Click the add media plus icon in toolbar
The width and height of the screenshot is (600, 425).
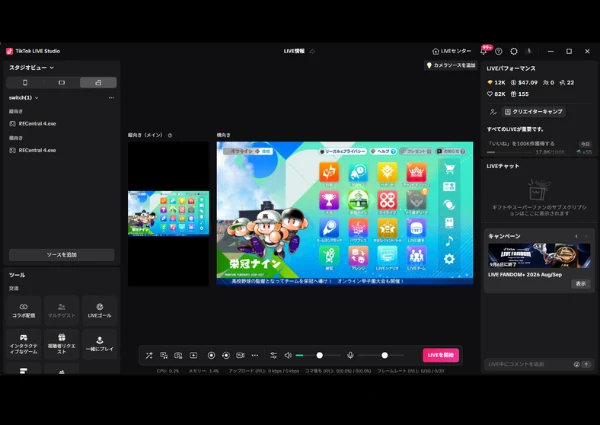(x=194, y=355)
